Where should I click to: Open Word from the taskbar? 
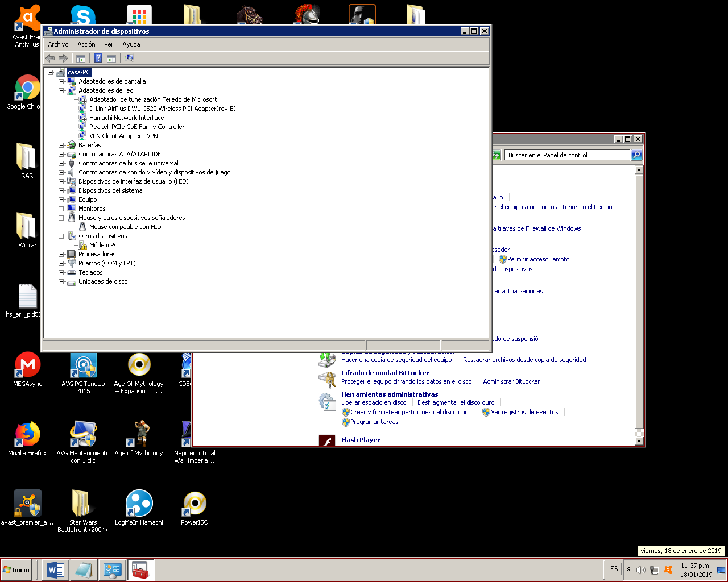tap(56, 570)
